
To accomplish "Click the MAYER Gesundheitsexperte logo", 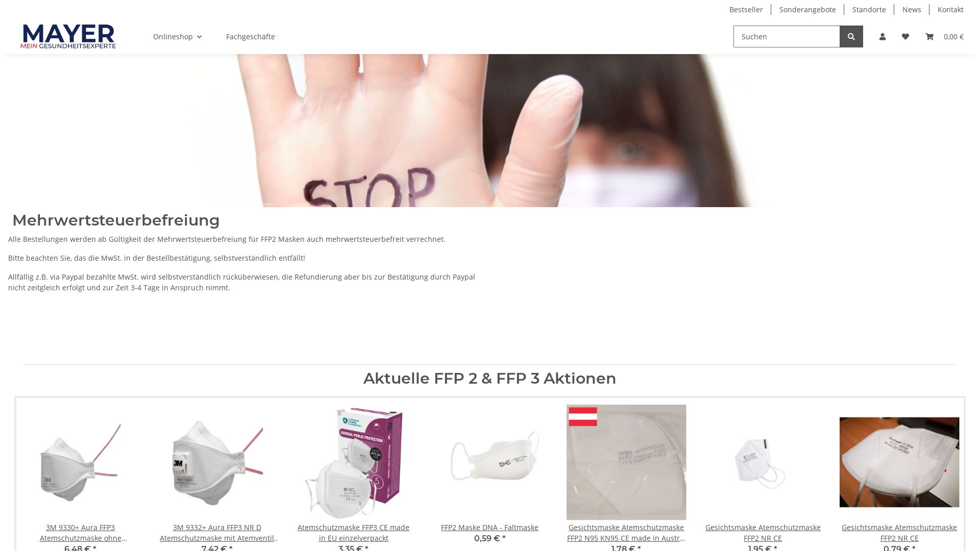I will coord(68,36).
